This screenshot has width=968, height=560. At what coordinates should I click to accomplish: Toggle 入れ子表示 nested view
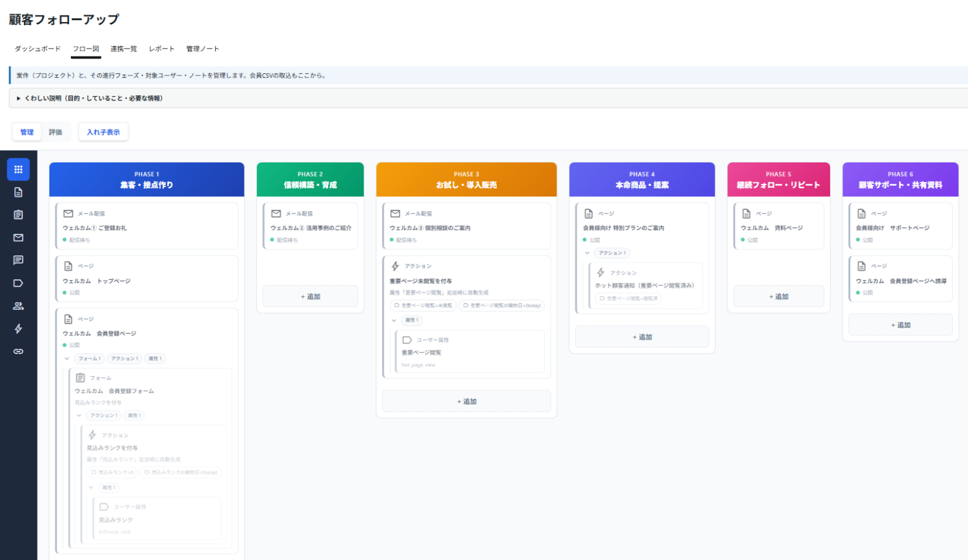pos(103,133)
